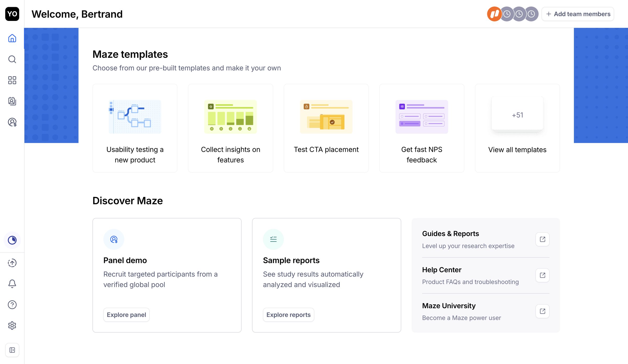Viewport: 628px width, 364px height.
Task: Go to Home in the sidebar
Action: (x=12, y=38)
